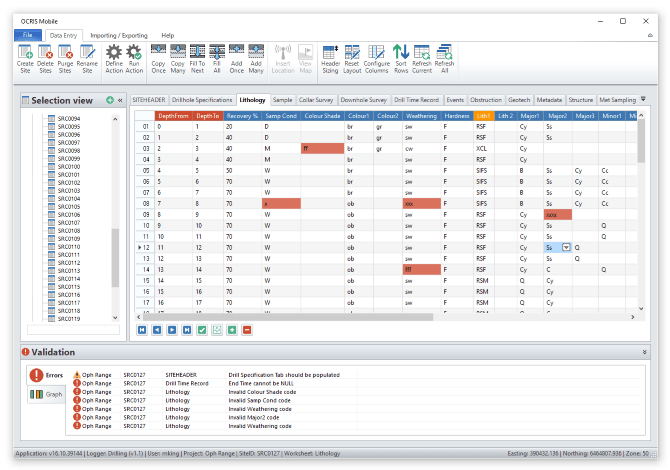Click the green add row button below grid

[x=232, y=329]
